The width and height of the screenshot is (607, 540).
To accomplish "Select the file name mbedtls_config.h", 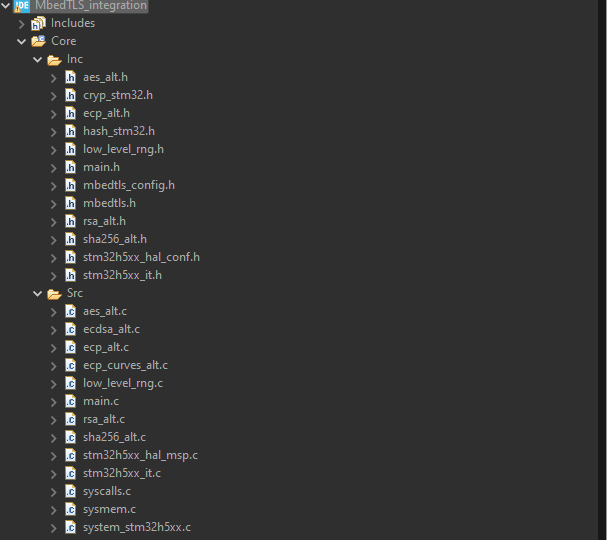I will point(129,185).
